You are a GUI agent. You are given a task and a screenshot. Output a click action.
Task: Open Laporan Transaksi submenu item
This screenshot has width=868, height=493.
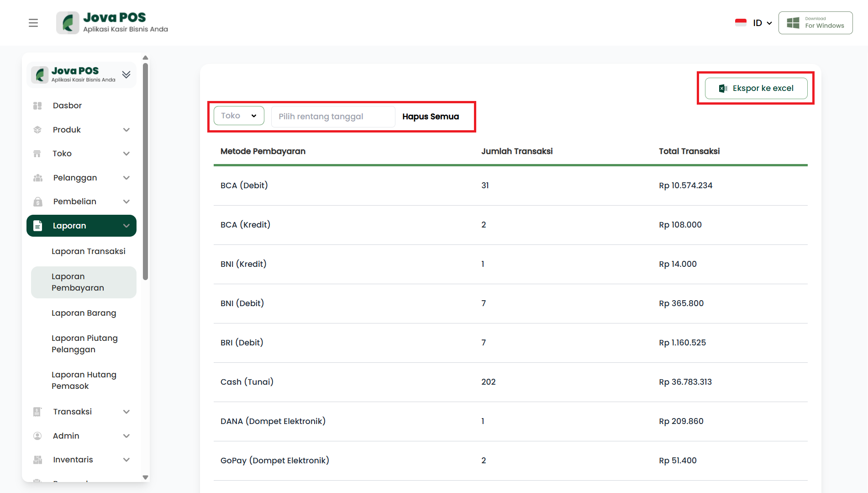click(88, 251)
